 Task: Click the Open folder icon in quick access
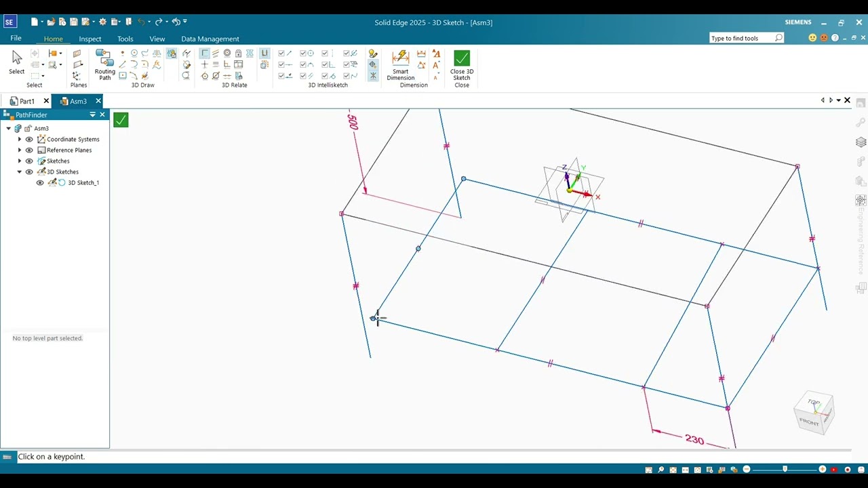point(51,22)
